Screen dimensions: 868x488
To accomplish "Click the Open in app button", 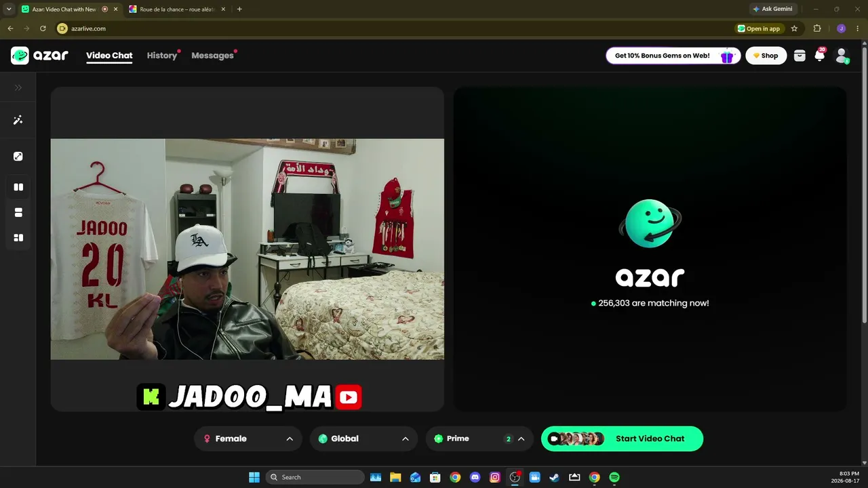I will pos(759,28).
